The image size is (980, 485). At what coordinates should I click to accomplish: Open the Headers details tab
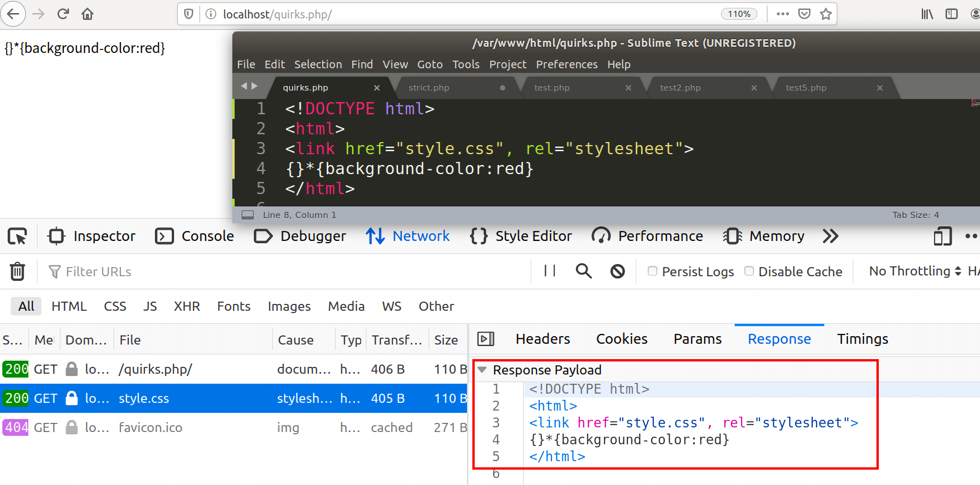coord(543,339)
